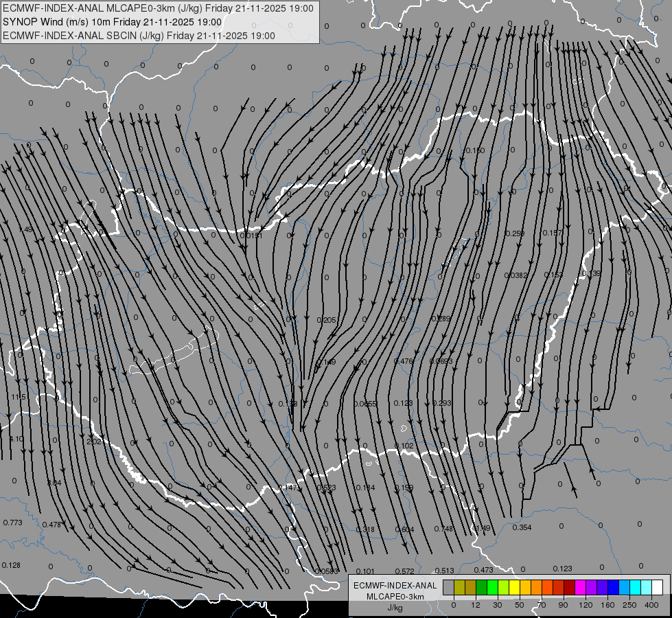Click the map value 0.157
The height and width of the screenshot is (618, 672).
point(553,233)
